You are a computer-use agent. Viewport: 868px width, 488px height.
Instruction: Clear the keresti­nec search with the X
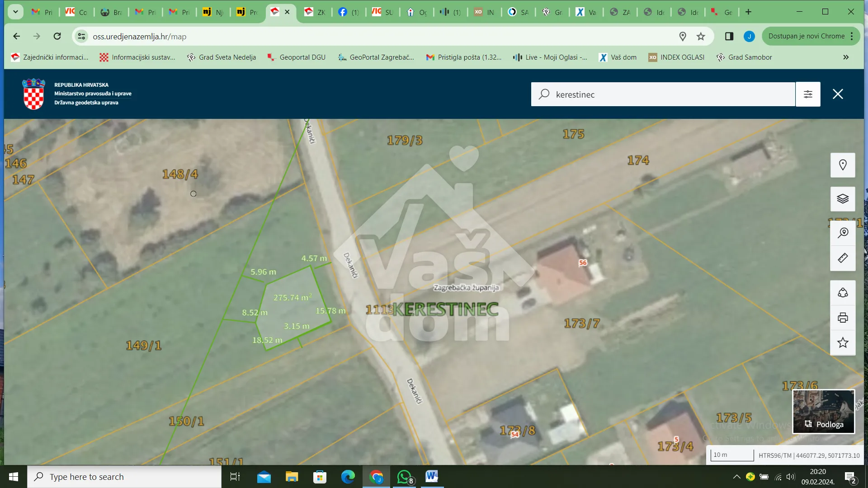838,94
